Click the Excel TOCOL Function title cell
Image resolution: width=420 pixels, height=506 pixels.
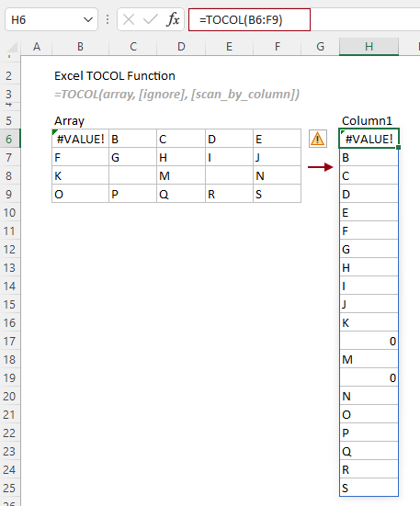coord(115,76)
